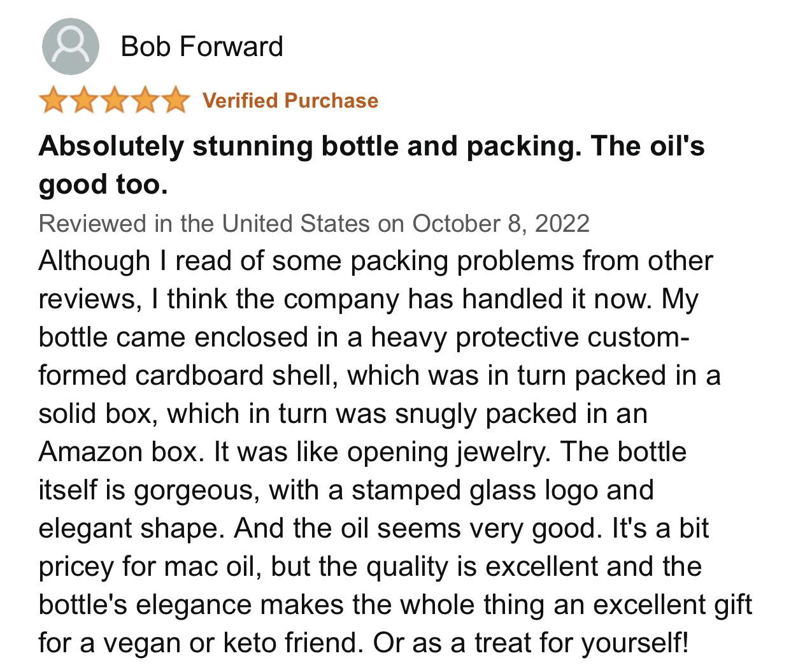Click 'October 8, 2022' in the date line
Screen dimensions: 791x672
(501, 224)
